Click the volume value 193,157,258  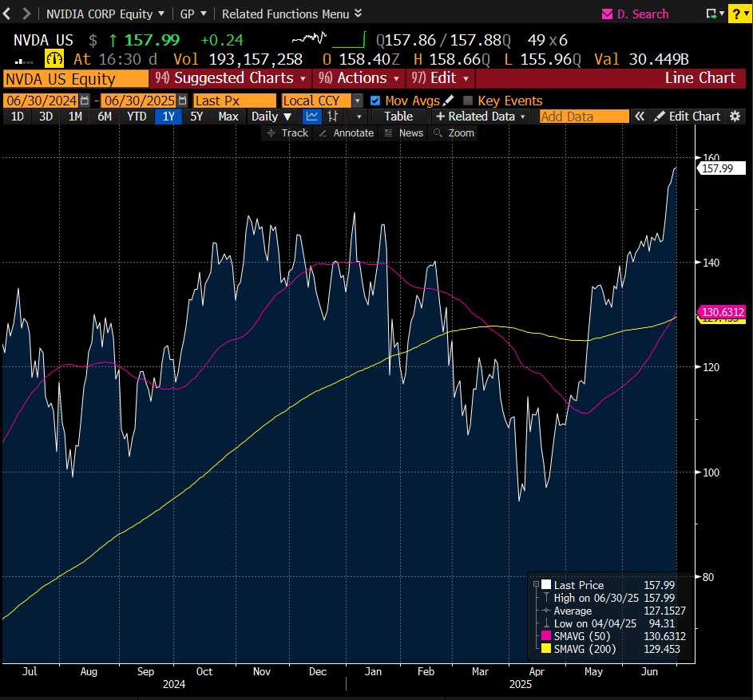pyautogui.click(x=256, y=59)
